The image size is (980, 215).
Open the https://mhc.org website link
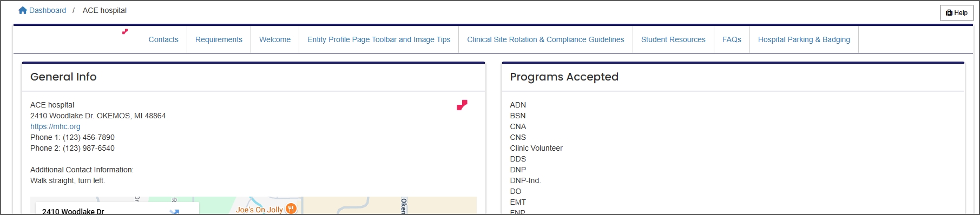coord(55,126)
